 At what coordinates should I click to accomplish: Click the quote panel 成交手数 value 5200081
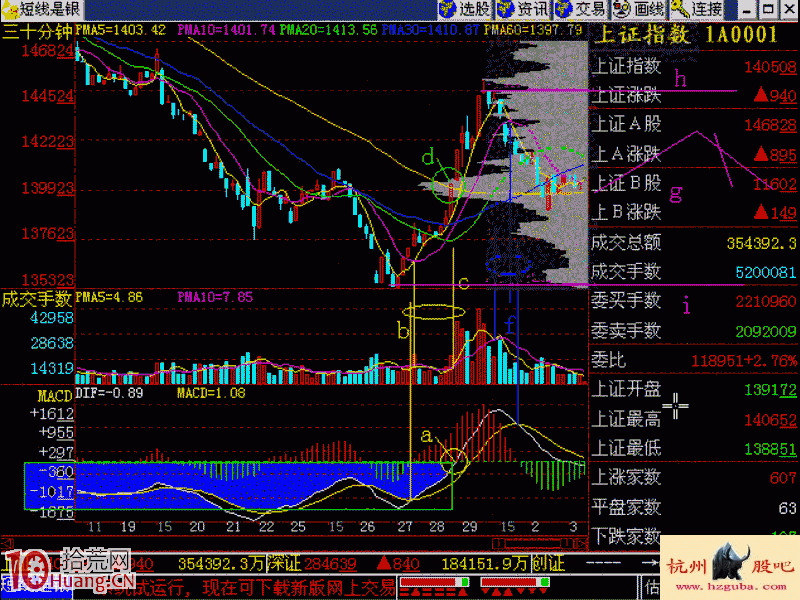(766, 272)
